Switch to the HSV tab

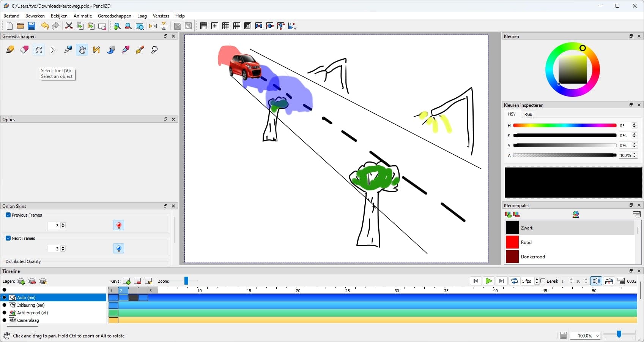pyautogui.click(x=512, y=114)
